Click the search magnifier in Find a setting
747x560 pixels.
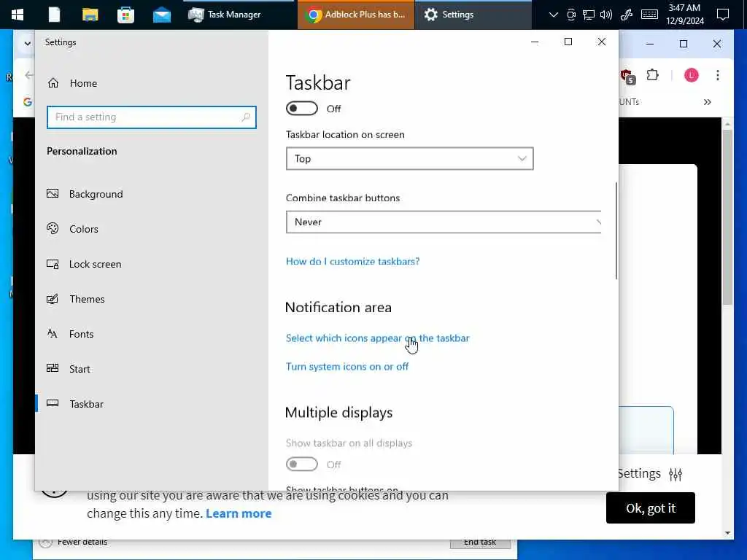click(x=246, y=117)
